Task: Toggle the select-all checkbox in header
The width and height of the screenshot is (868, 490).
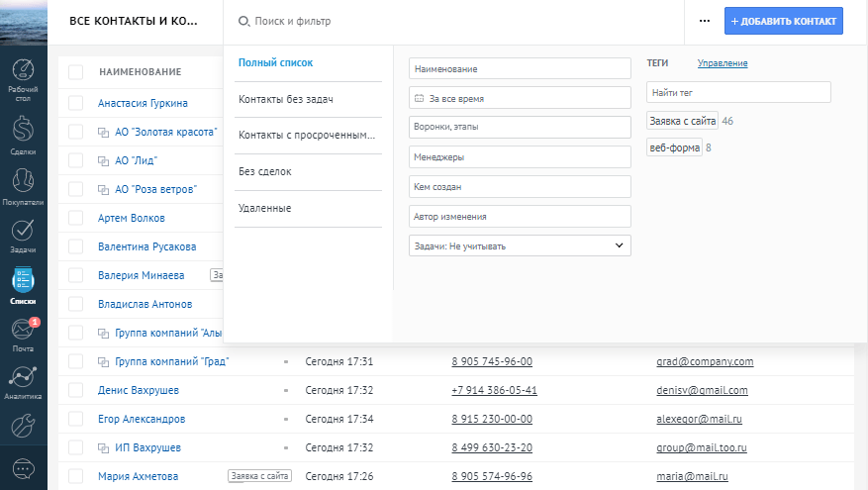Action: 76,71
